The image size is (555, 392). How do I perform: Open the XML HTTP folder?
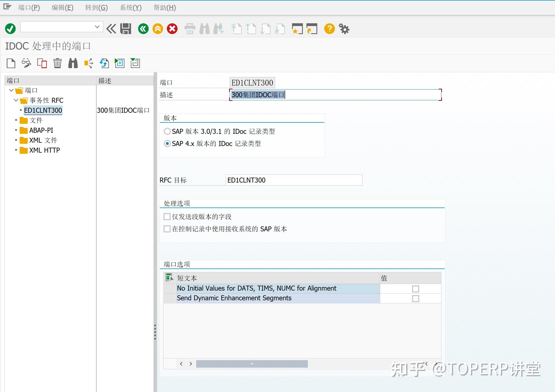(x=44, y=150)
